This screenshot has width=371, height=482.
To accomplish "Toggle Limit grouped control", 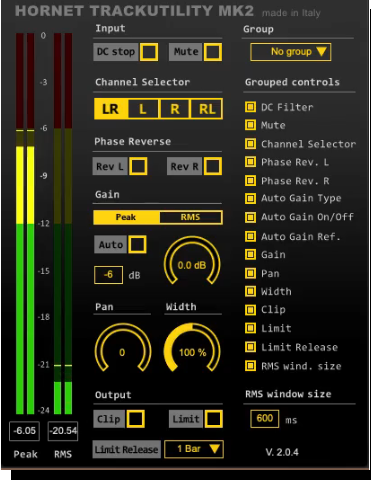I will [250, 328].
